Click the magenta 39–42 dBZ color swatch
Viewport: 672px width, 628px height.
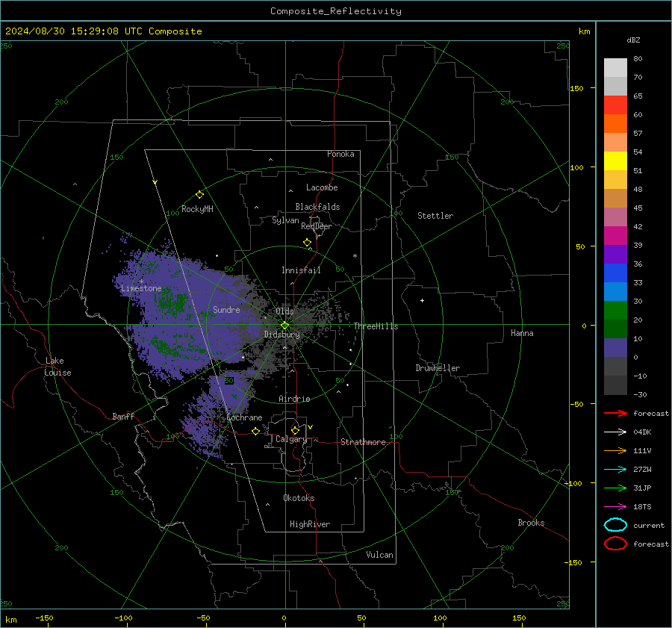coord(615,236)
